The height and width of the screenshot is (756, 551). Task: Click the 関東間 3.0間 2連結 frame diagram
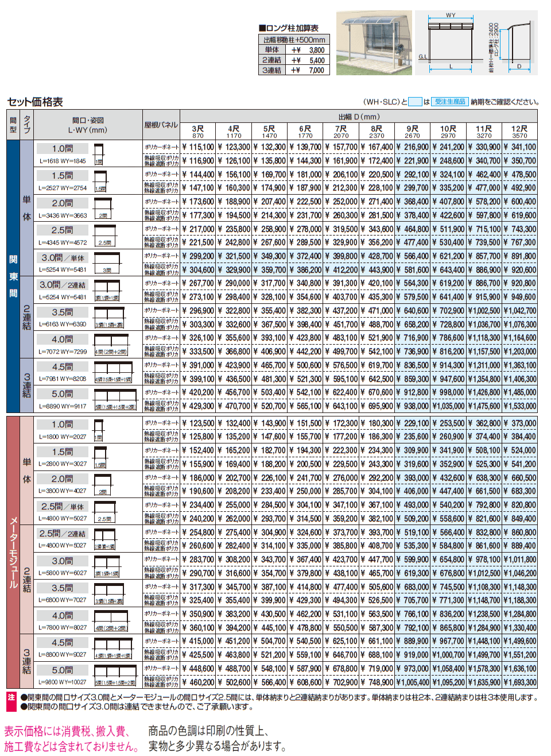tap(107, 291)
